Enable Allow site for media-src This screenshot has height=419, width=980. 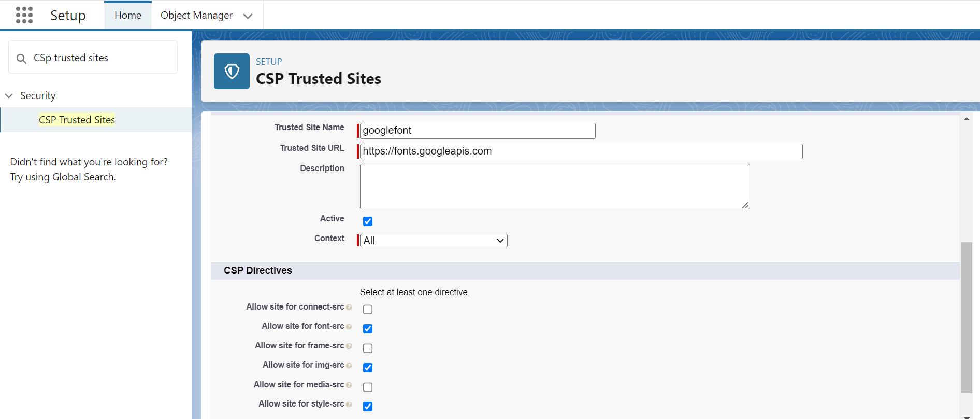click(368, 387)
